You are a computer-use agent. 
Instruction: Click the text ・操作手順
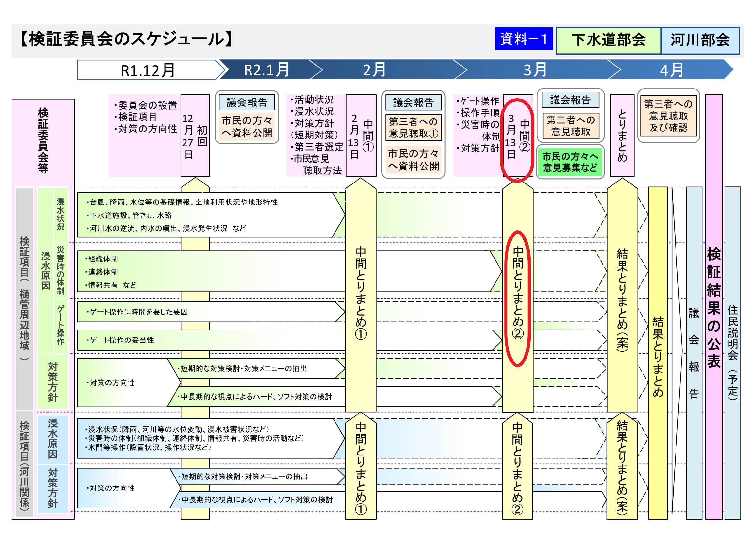point(478,113)
